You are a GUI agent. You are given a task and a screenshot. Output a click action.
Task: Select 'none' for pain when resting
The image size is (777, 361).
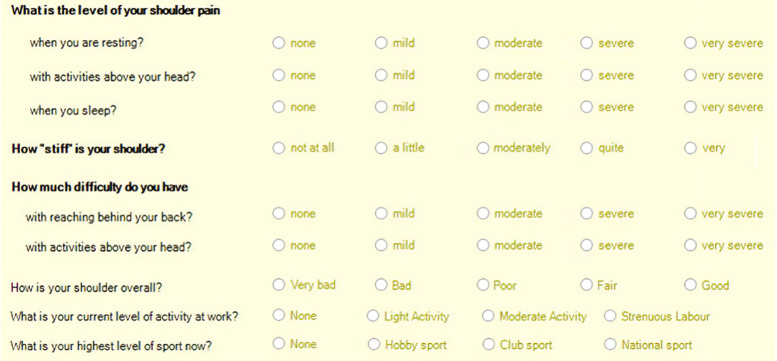pos(278,43)
